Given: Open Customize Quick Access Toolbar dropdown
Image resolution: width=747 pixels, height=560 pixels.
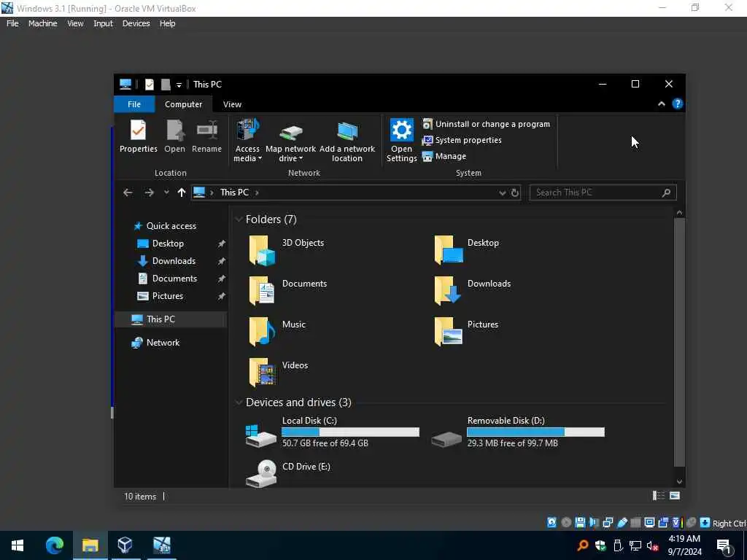Looking at the screenshot, I should coord(179,85).
